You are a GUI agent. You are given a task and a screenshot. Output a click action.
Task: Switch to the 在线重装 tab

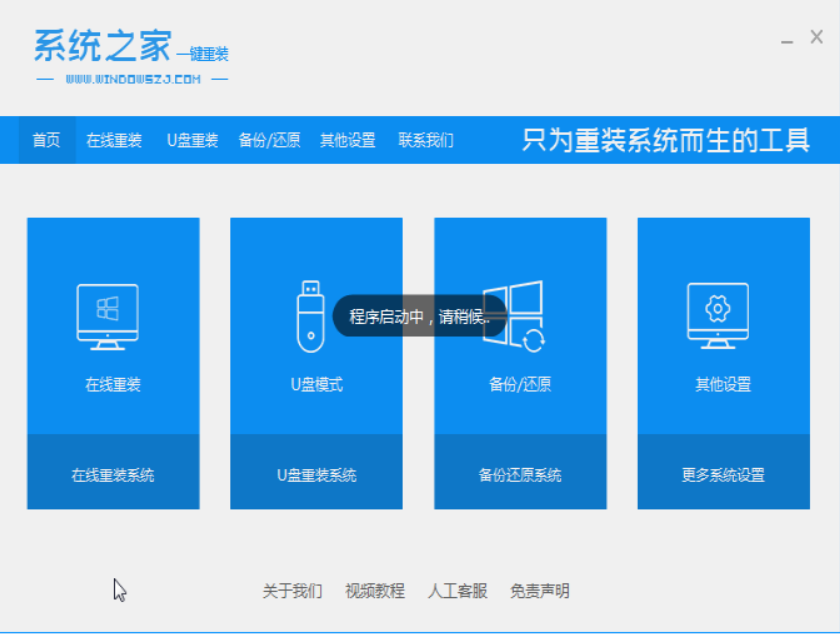(x=114, y=140)
